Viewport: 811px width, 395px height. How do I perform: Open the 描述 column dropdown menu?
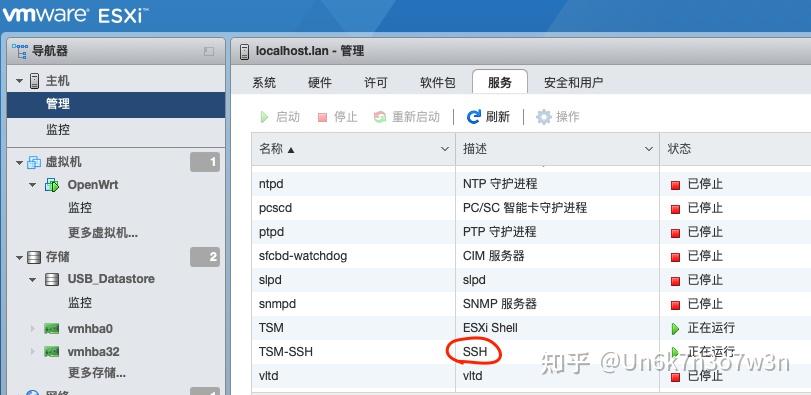(x=649, y=149)
